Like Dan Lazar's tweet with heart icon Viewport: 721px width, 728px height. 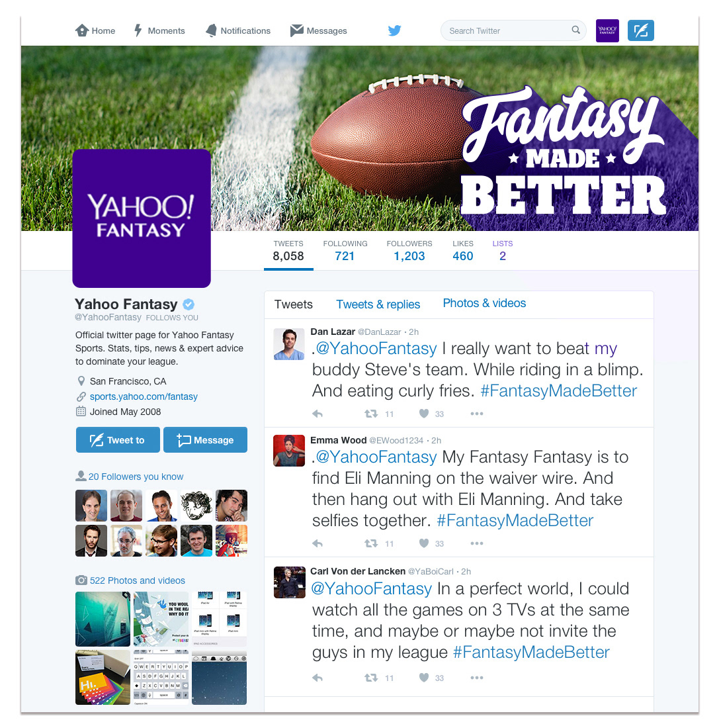[424, 413]
